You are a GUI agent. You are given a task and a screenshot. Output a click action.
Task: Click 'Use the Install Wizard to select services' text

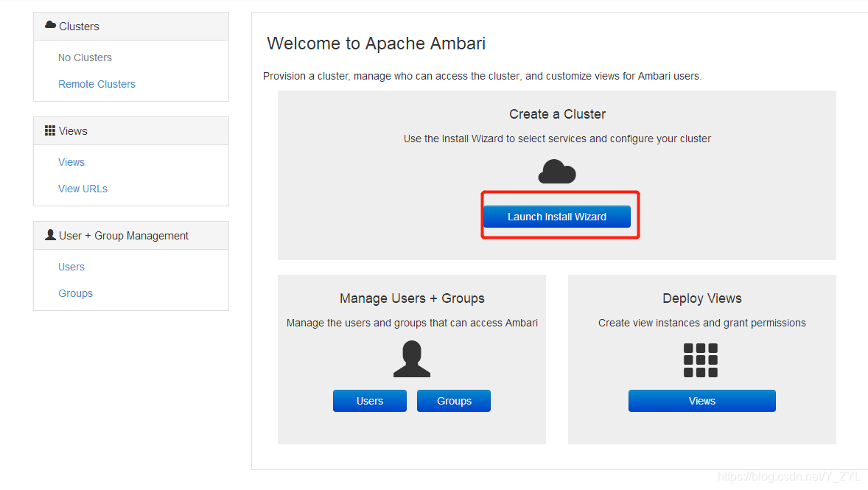(x=558, y=139)
